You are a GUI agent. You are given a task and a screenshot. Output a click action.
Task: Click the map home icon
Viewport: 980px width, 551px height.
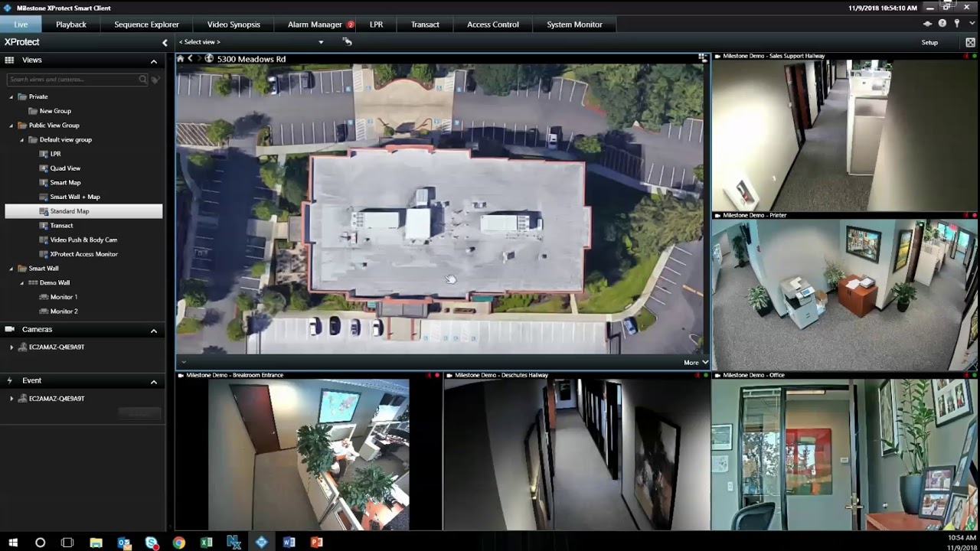181,59
